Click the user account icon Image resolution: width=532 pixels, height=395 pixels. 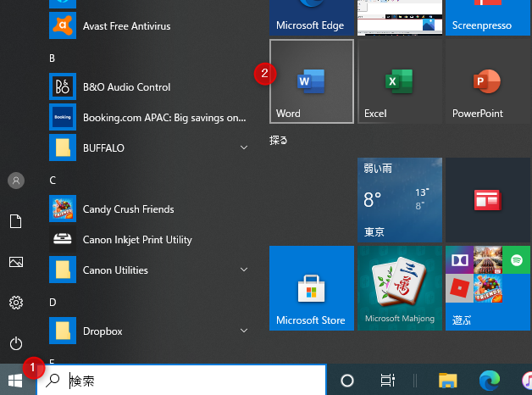click(x=16, y=181)
